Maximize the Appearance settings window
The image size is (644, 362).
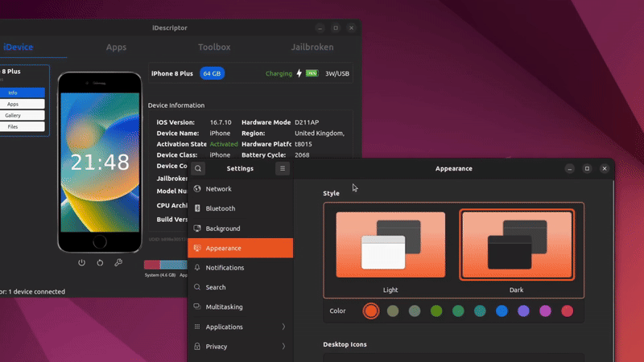[x=587, y=168]
